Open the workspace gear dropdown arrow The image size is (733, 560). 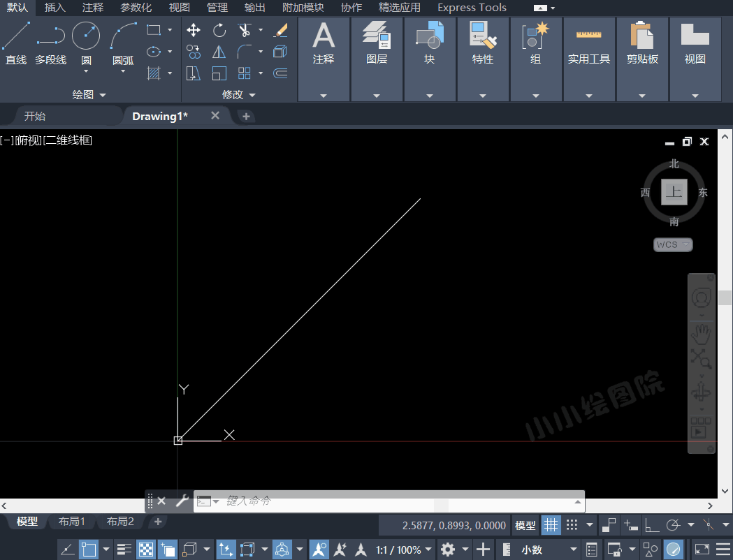[465, 550]
